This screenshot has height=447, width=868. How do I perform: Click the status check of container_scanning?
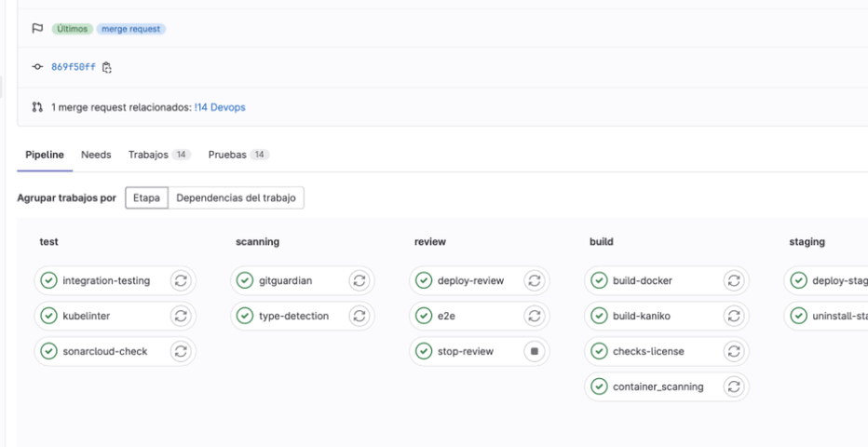pyautogui.click(x=599, y=386)
